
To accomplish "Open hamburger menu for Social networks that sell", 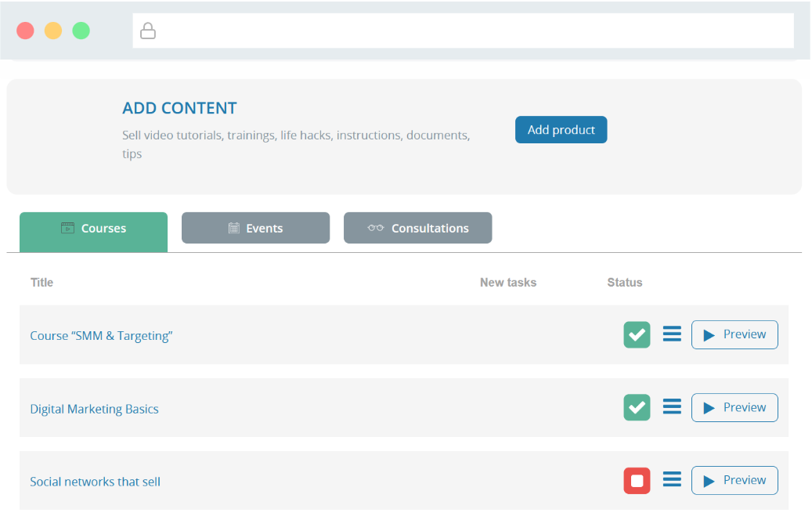I will (672, 480).
